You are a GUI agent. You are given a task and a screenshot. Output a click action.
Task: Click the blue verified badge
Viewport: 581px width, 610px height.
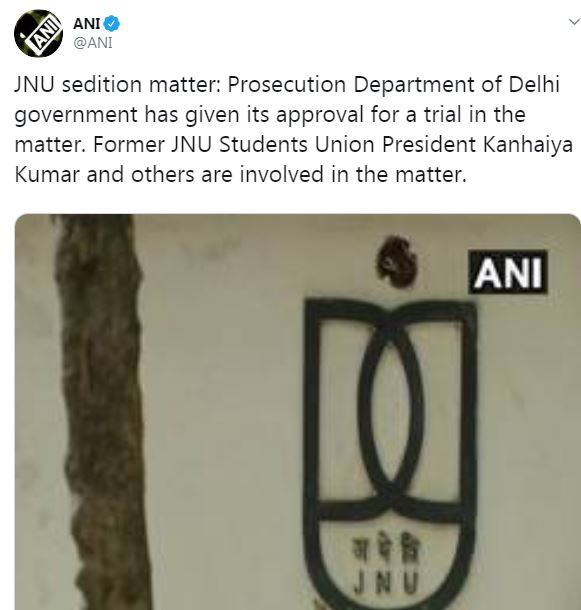pos(112,24)
